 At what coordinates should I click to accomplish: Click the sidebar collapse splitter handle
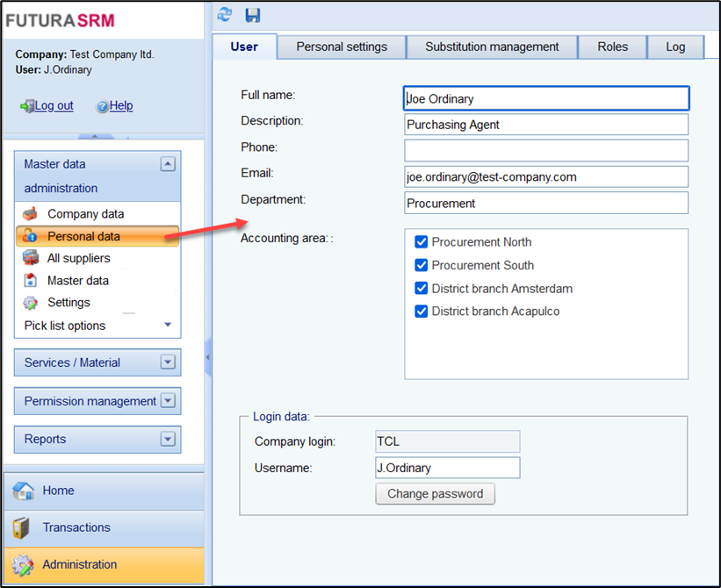coord(207,356)
